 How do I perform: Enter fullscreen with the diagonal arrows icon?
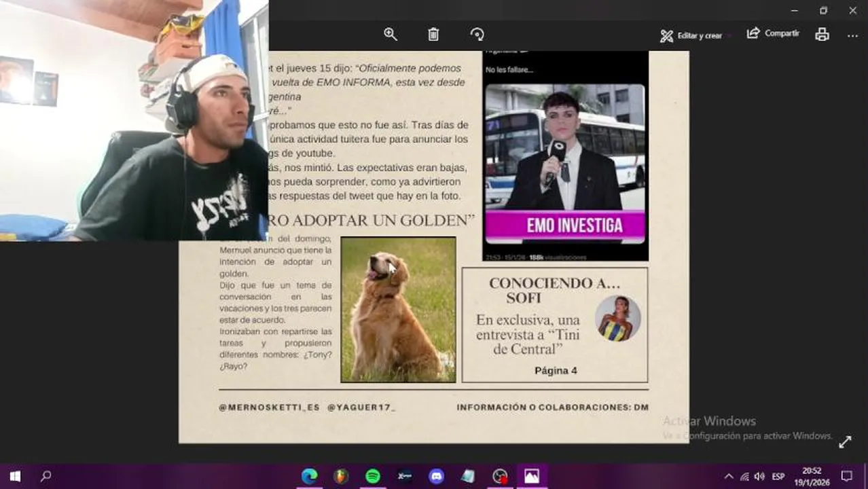coord(845,442)
